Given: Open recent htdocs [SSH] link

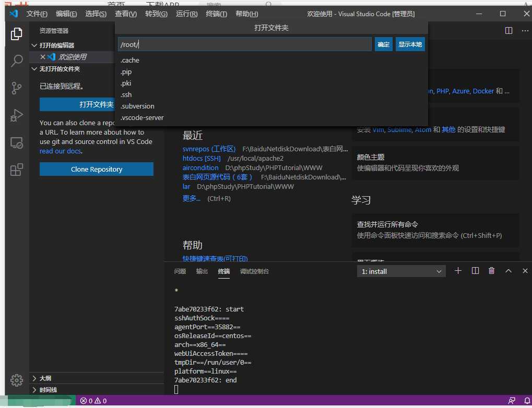Looking at the screenshot, I should pyautogui.click(x=201, y=159).
